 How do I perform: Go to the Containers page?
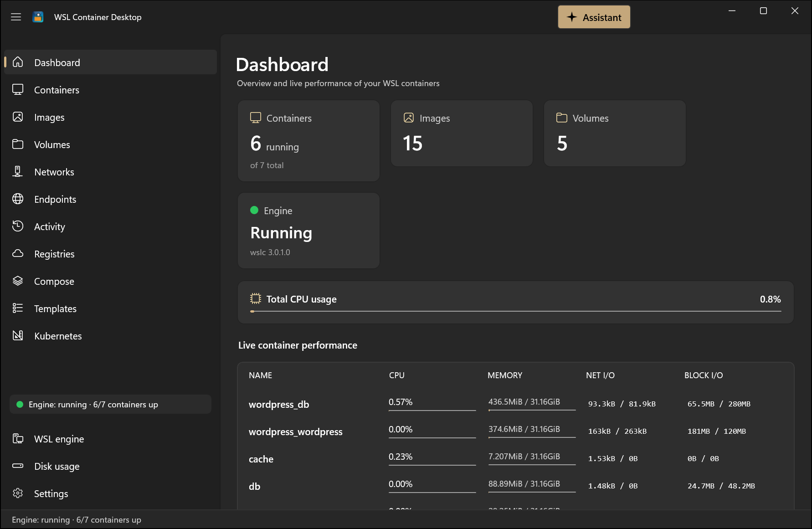tap(110, 90)
